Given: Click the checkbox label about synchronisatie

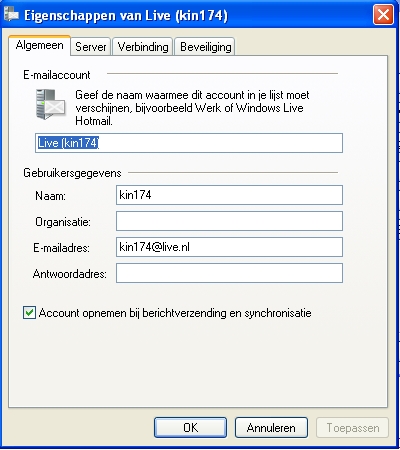Looking at the screenshot, I should point(175,313).
